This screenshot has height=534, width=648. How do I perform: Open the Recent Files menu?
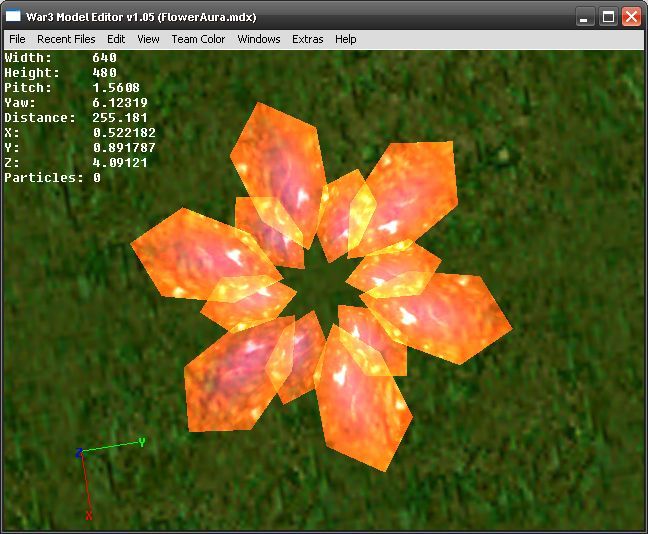(66, 39)
